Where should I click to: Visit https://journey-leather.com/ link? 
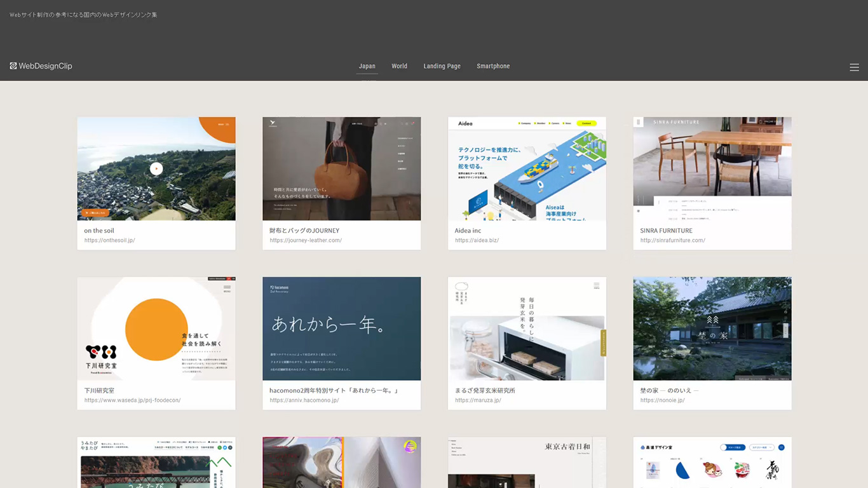pos(306,241)
